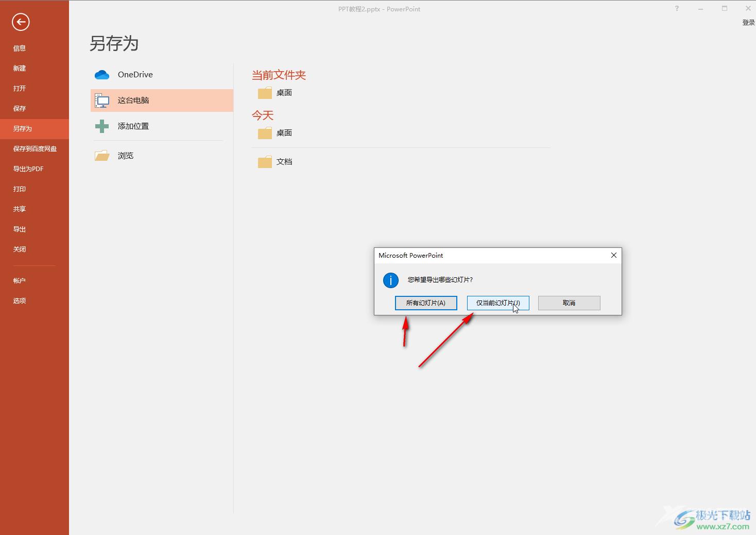This screenshot has width=756, height=535.
Task: Maximize the PowerPoint window
Action: click(725, 8)
